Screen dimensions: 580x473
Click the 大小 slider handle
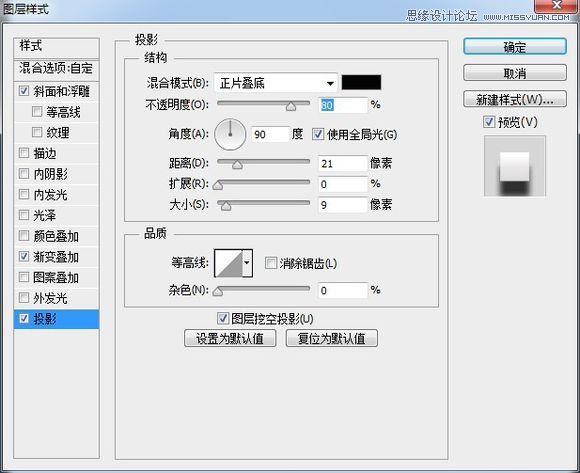click(x=226, y=206)
